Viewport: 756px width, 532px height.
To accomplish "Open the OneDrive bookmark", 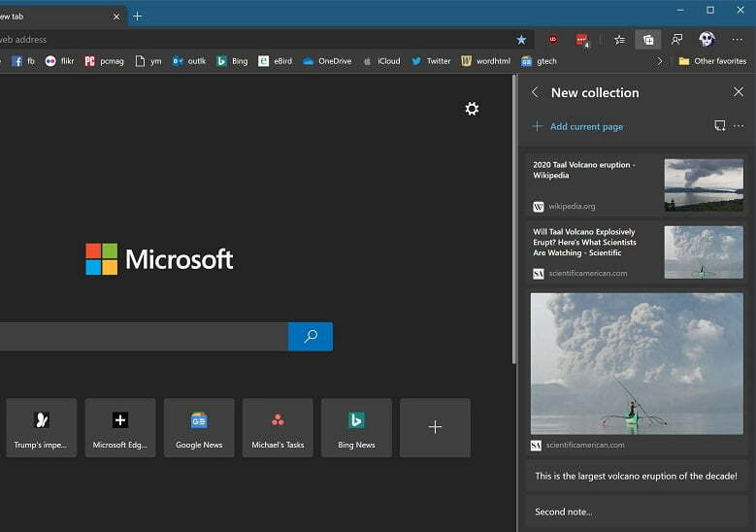I will click(x=327, y=61).
